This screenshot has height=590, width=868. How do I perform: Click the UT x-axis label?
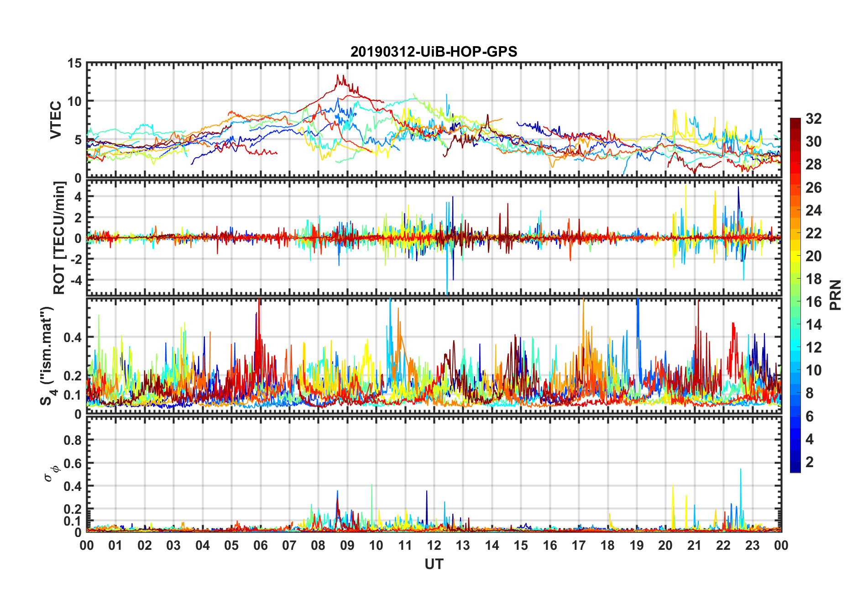tap(434, 564)
